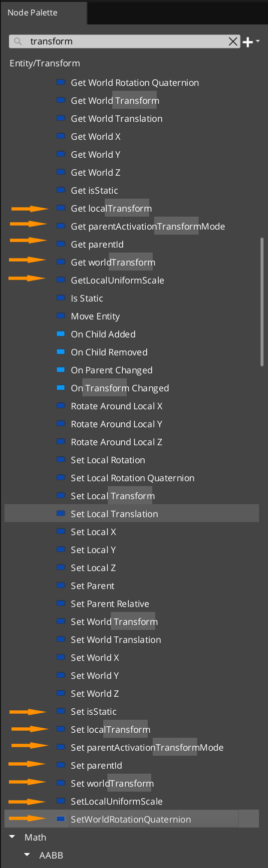This screenshot has height=868, width=268.
Task: Click the node icon beside Is Static
Action: click(x=61, y=298)
